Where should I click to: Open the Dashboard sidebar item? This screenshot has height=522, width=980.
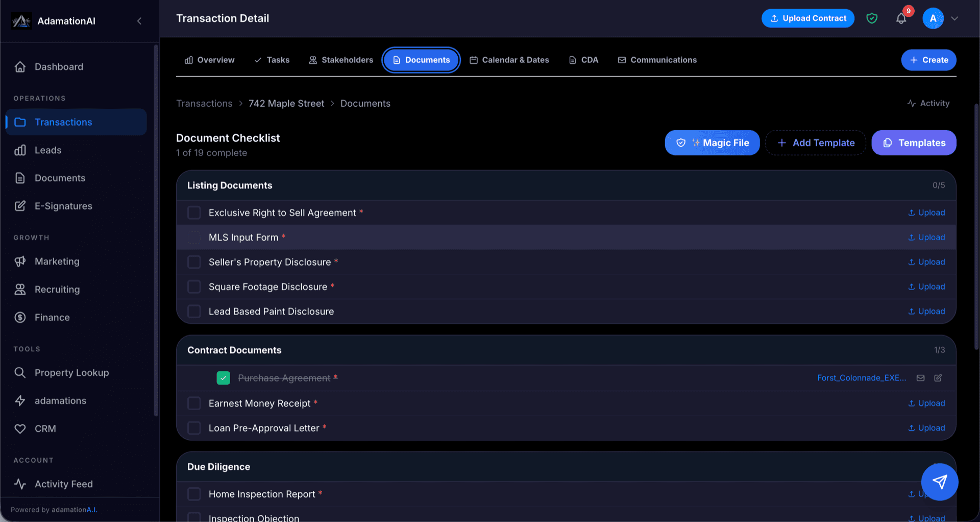(77, 67)
